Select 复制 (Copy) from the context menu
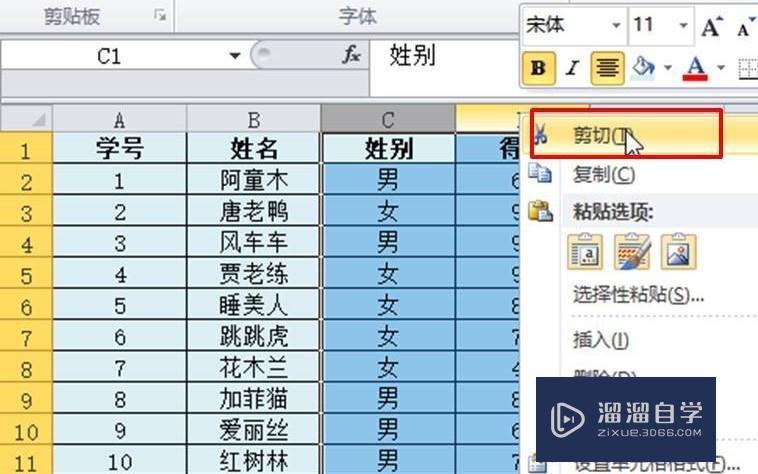This screenshot has height=474, width=758. tap(603, 175)
